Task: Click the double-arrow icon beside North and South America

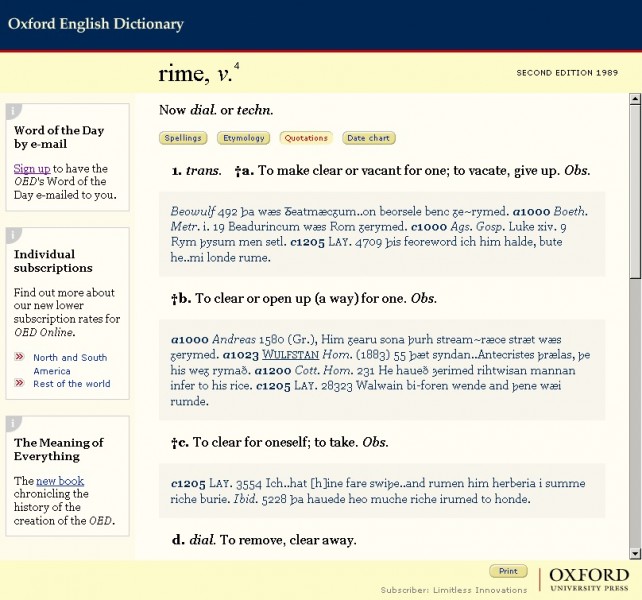Action: pos(19,357)
